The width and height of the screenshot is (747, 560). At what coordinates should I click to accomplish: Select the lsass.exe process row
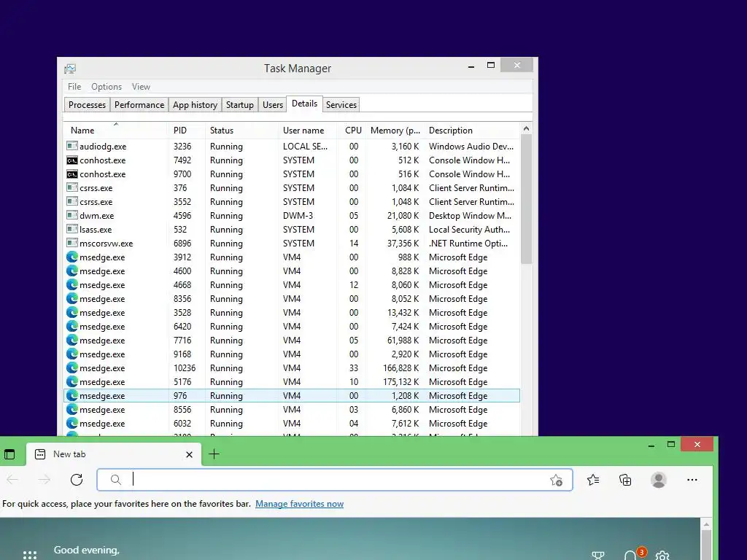(292, 230)
